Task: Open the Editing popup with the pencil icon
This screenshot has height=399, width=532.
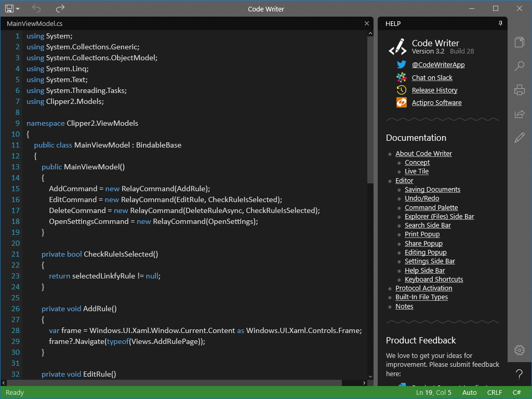Action: 519,138
